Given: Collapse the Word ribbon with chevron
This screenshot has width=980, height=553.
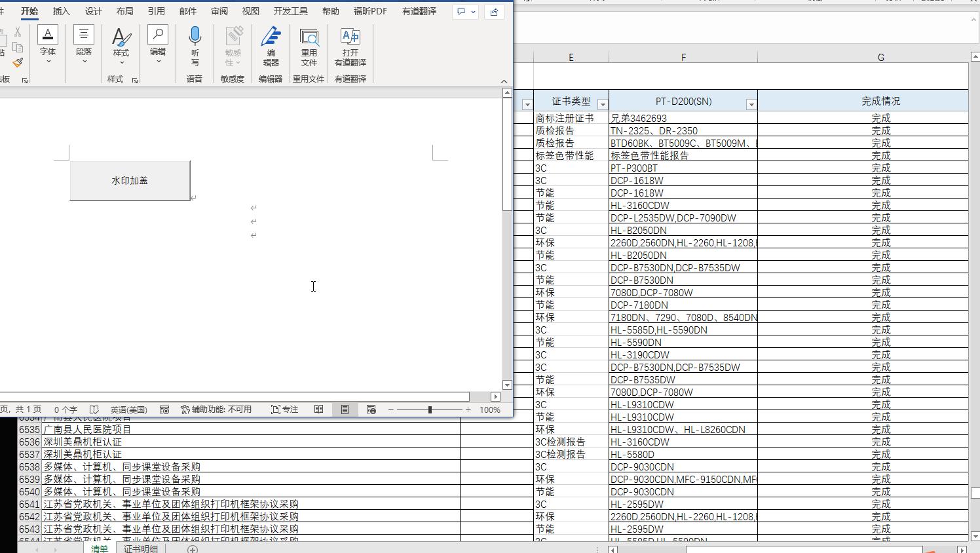Looking at the screenshot, I should point(504,81).
